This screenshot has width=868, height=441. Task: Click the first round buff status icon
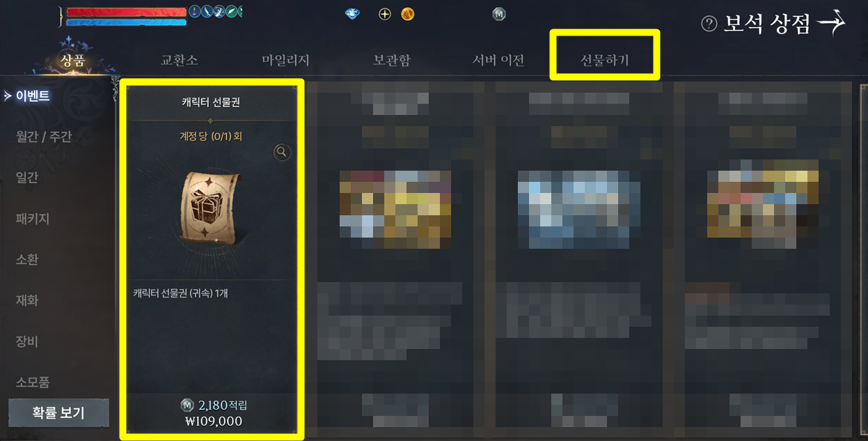coord(195,11)
